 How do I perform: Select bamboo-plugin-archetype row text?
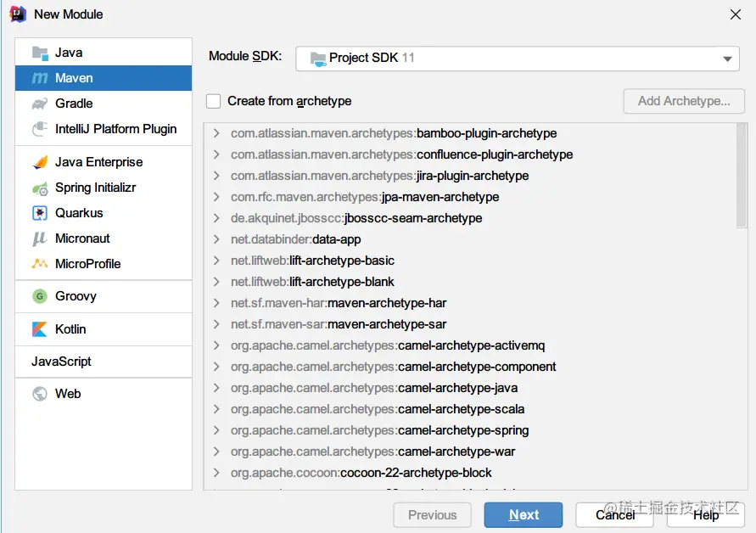pyautogui.click(x=394, y=133)
